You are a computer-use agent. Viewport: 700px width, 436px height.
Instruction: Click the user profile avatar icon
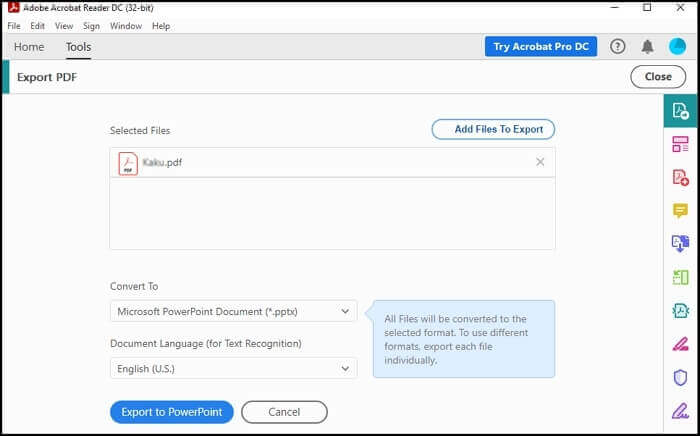pos(677,46)
